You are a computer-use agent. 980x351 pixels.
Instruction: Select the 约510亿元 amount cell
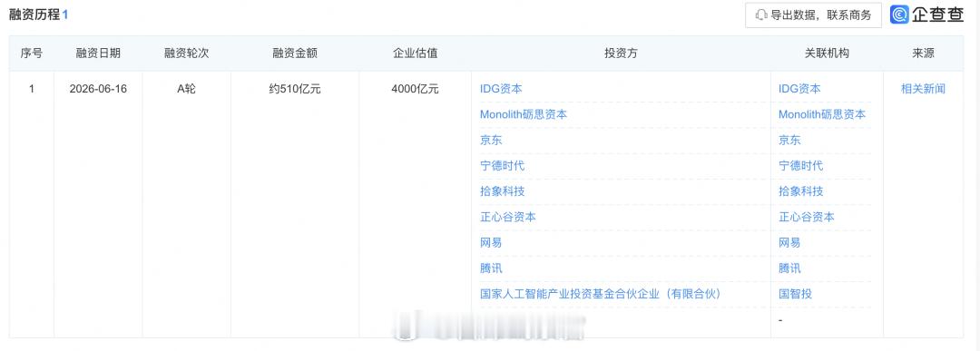[x=295, y=89]
